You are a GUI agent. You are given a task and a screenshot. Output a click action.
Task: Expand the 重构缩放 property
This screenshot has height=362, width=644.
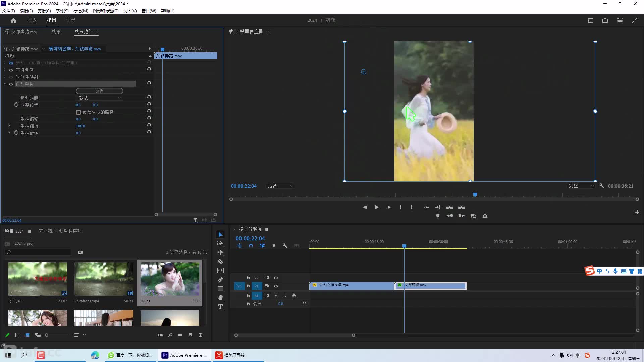pos(9,126)
